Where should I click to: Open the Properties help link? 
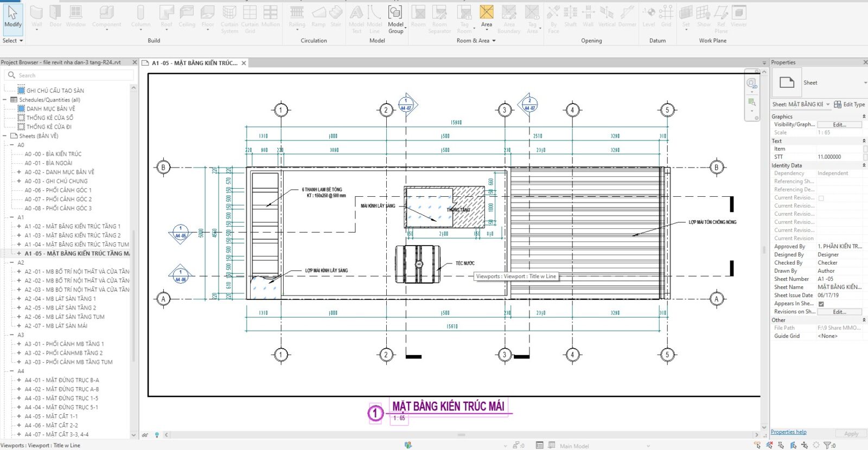pos(788,432)
